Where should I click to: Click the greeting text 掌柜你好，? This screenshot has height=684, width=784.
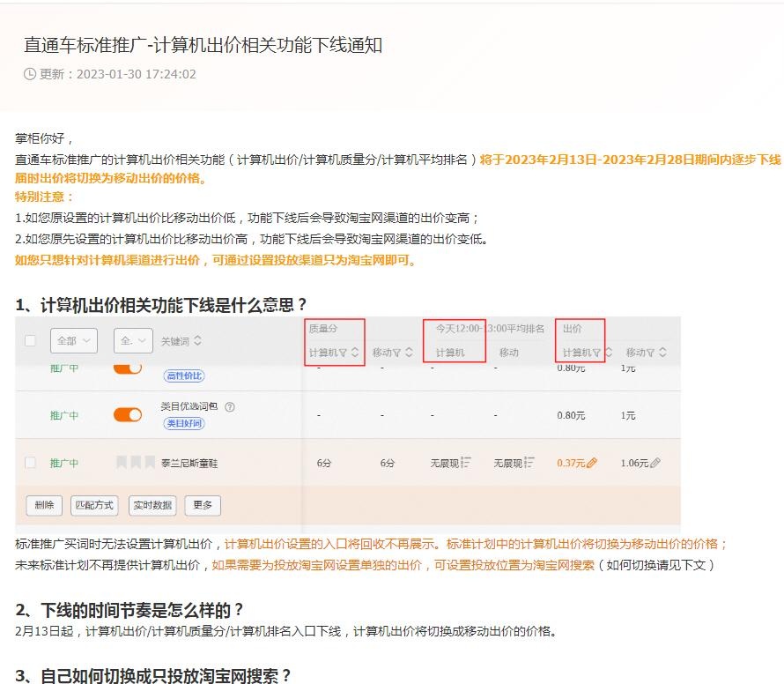[x=45, y=138]
